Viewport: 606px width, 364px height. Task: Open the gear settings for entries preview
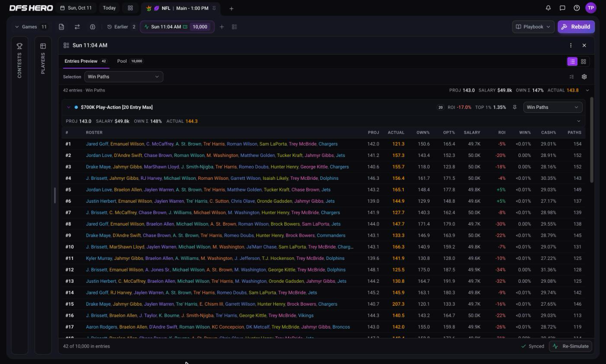coord(584,77)
